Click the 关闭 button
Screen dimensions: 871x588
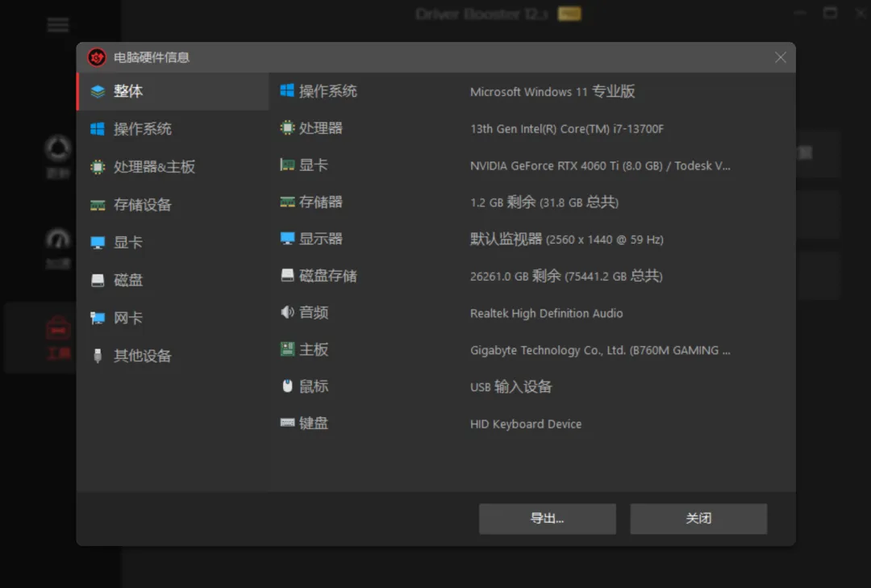(698, 519)
